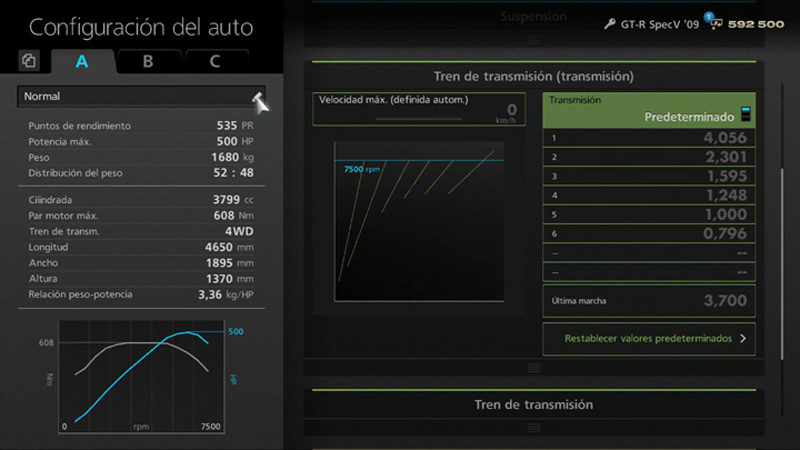This screenshot has height=450, width=800.
Task: Click the grip handle below the Suspensión section
Action: (533, 40)
